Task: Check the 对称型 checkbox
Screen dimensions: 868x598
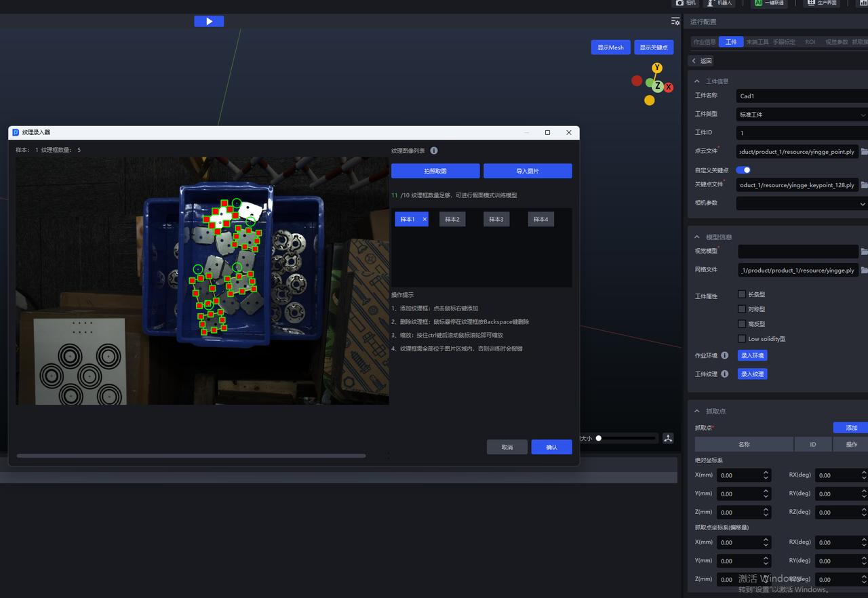Action: pyautogui.click(x=742, y=309)
